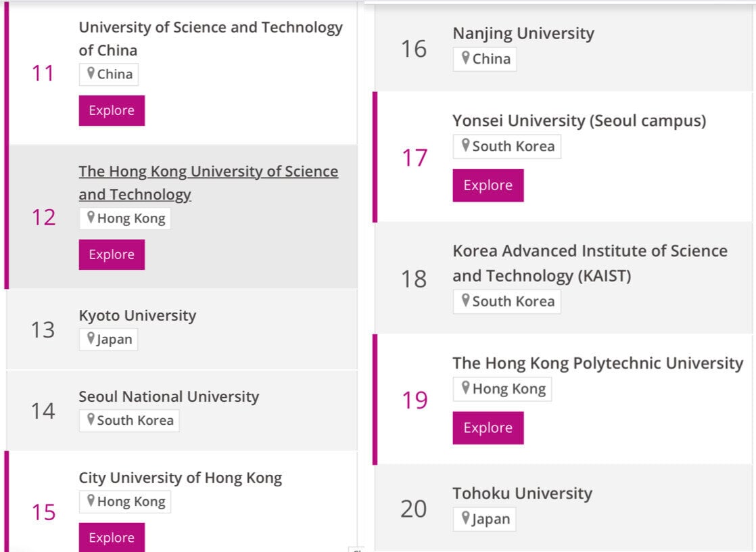Open Korea Advanced Institute of Science and Technology entry
Viewport: 756px width, 552px height.
tap(590, 263)
